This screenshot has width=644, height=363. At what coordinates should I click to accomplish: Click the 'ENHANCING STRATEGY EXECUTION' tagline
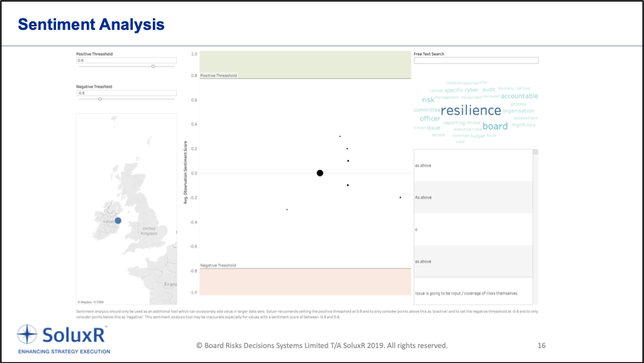[64, 352]
